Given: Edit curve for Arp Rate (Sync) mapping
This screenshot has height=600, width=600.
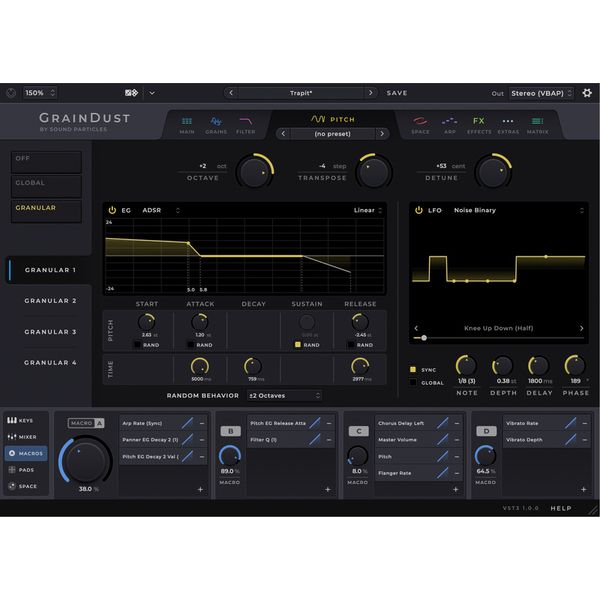Looking at the screenshot, I should [x=187, y=423].
